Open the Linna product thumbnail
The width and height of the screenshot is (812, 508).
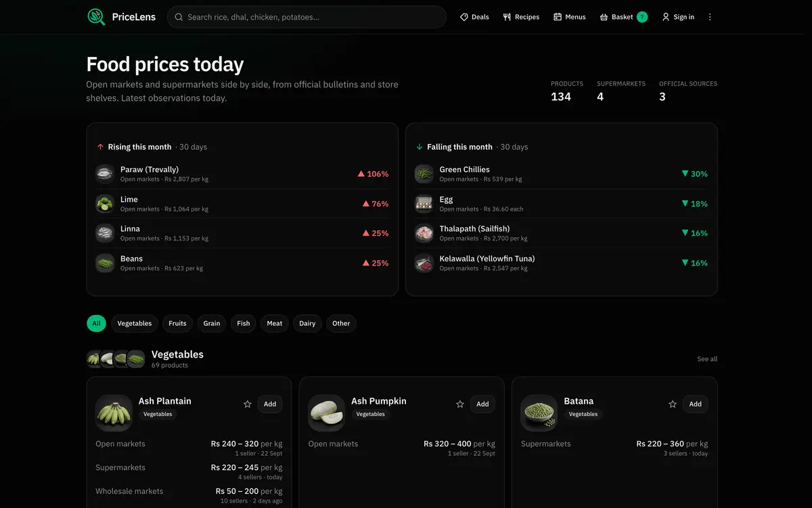click(x=105, y=233)
